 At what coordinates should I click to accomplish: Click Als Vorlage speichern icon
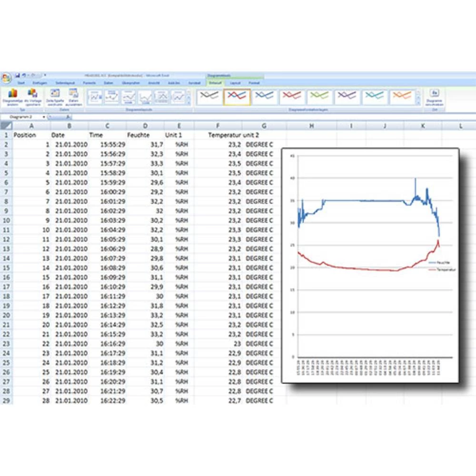(x=32, y=95)
